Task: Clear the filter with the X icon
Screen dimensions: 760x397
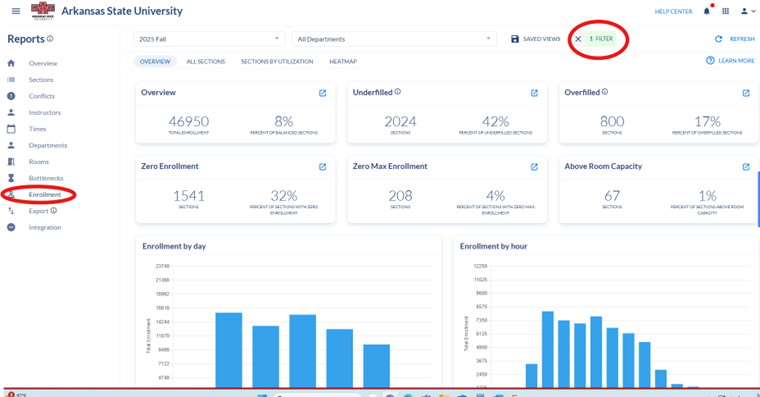Action: point(578,39)
